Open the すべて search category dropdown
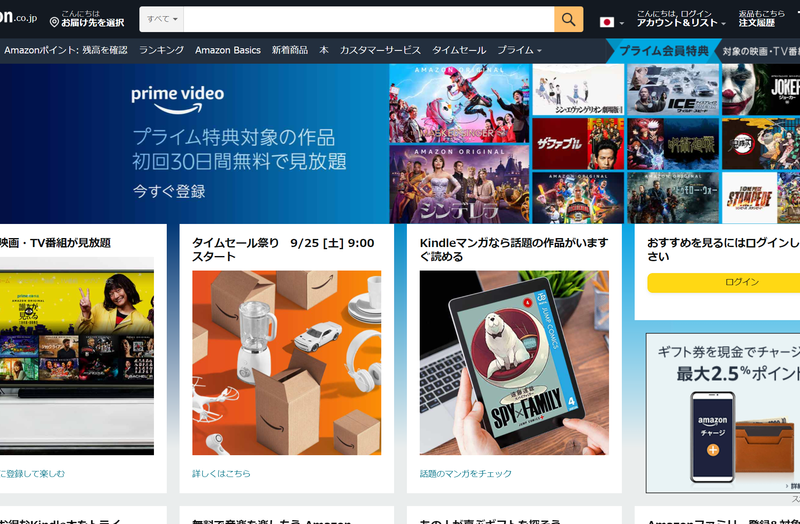Screen dimensions: 800x524 162,19
